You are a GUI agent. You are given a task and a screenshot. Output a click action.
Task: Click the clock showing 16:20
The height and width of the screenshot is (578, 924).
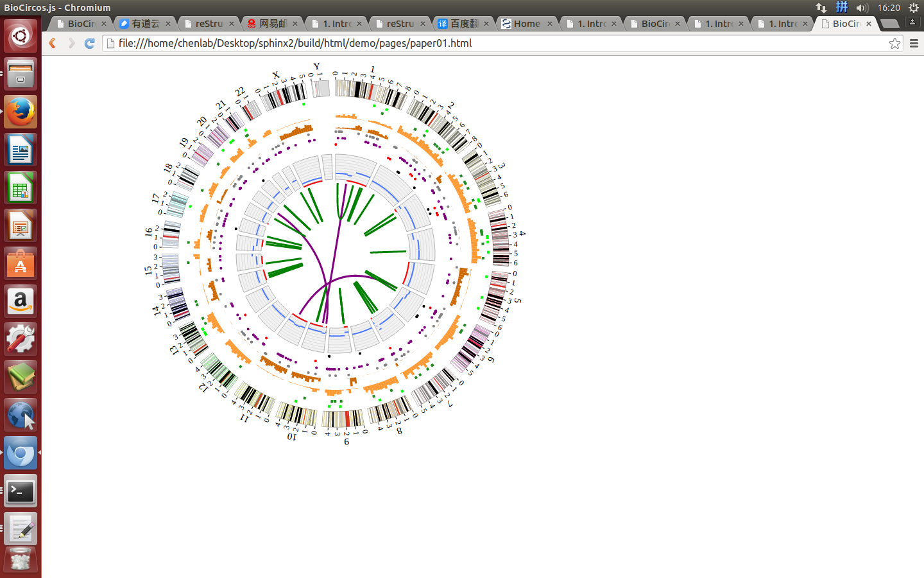pos(889,8)
